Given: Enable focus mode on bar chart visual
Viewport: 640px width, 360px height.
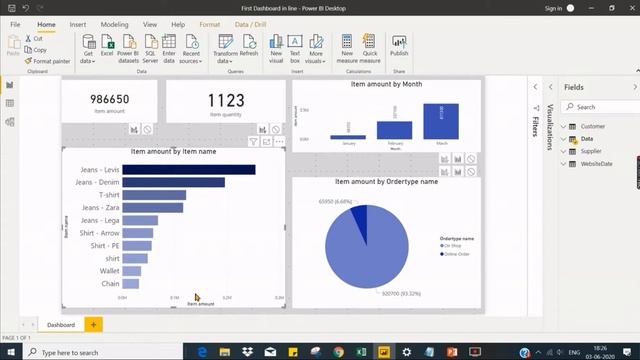Looking at the screenshot, I should (267, 142).
